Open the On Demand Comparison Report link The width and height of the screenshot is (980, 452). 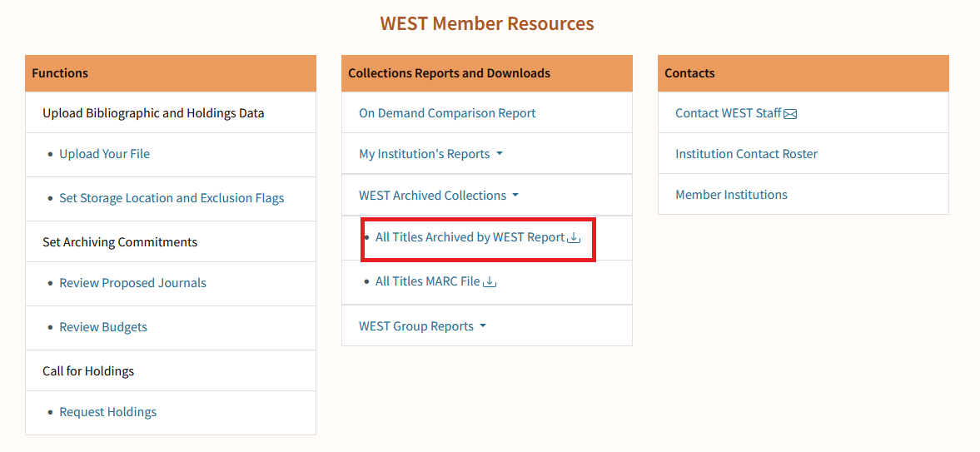[x=447, y=113]
